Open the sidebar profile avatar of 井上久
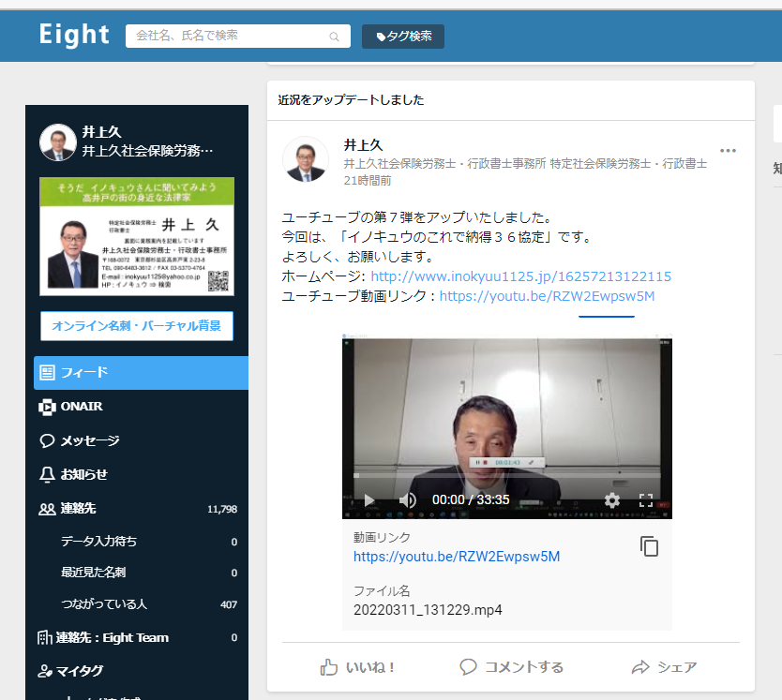This screenshot has height=700, width=782. coord(58,142)
